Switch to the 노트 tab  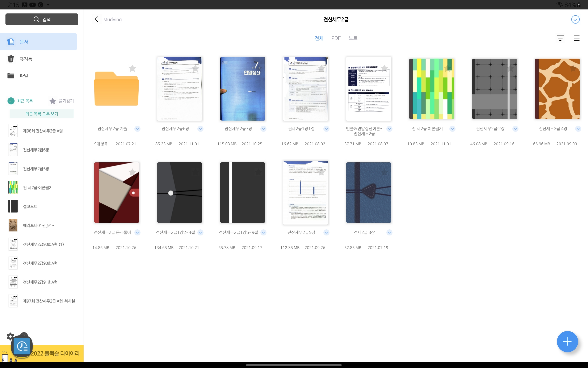coord(353,38)
